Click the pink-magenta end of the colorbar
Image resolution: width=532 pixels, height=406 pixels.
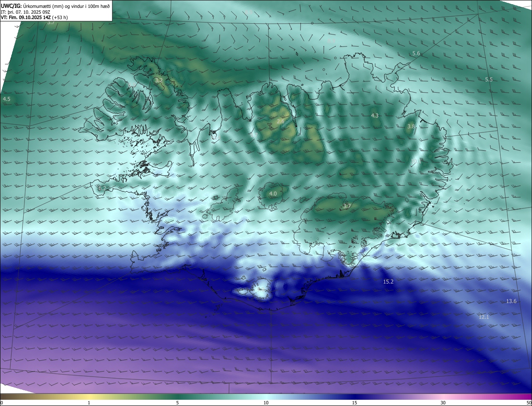pyautogui.click(x=522, y=397)
